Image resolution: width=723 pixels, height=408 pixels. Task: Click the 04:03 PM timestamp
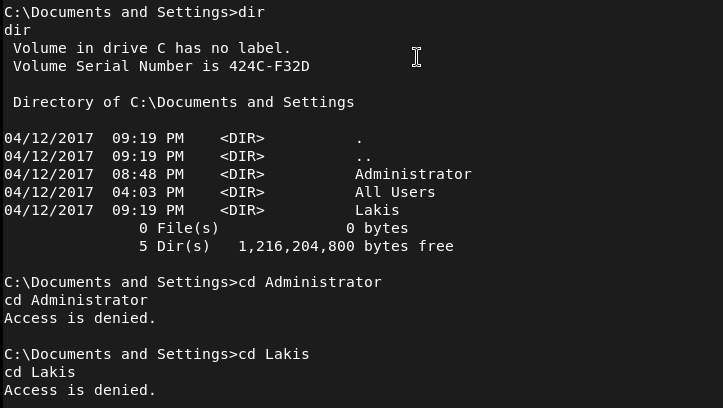[x=147, y=192]
